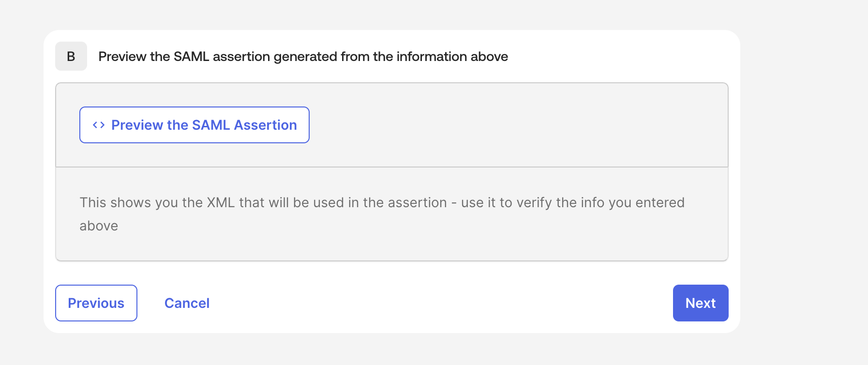
Task: Click the letter B section marker
Action: 71,56
